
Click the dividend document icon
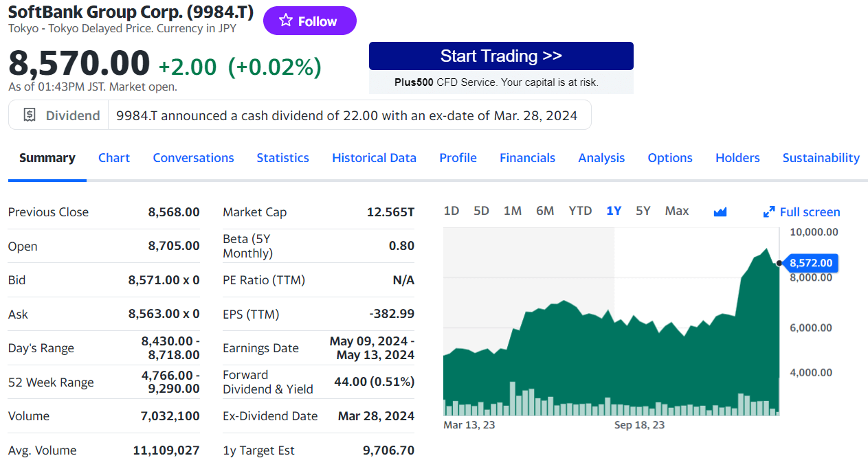(30, 115)
